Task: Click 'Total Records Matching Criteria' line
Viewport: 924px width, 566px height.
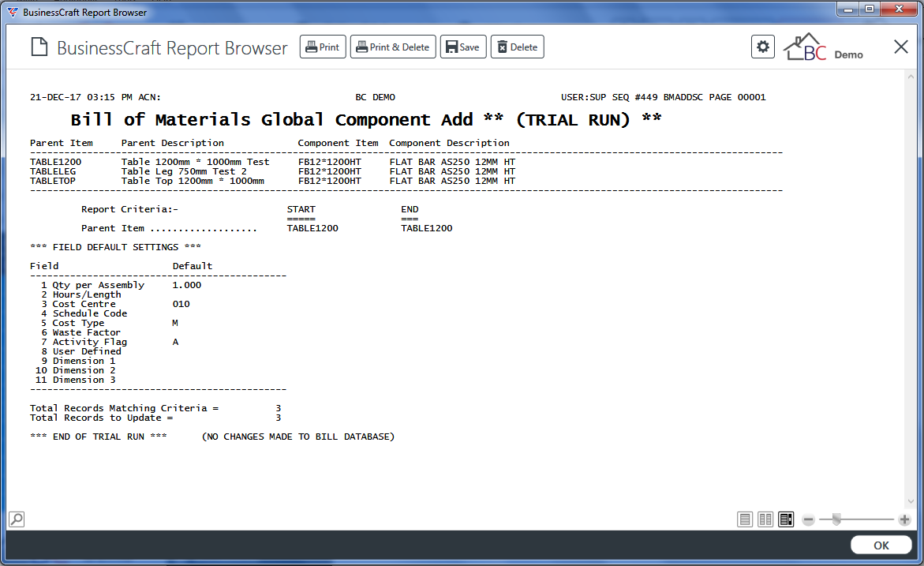Action: [155, 408]
